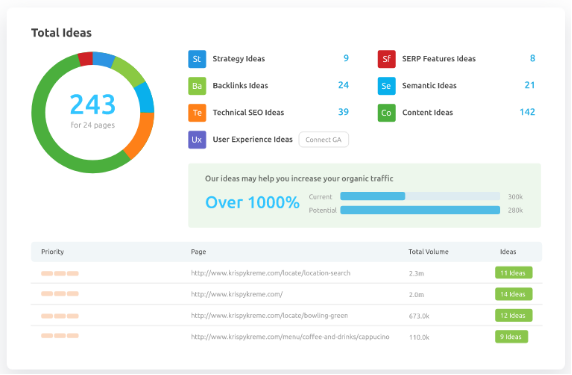
Task: Open the krispykreme locate/location-search link
Action: [270, 273]
